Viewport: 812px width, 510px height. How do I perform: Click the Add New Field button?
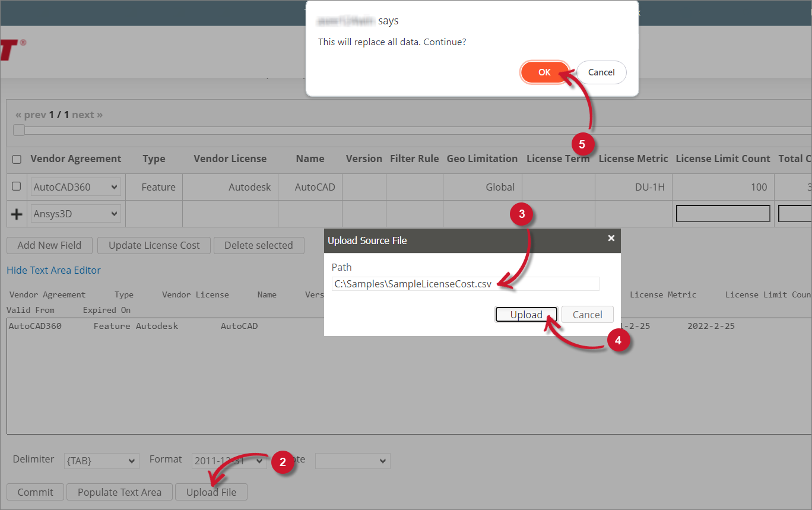coord(49,245)
